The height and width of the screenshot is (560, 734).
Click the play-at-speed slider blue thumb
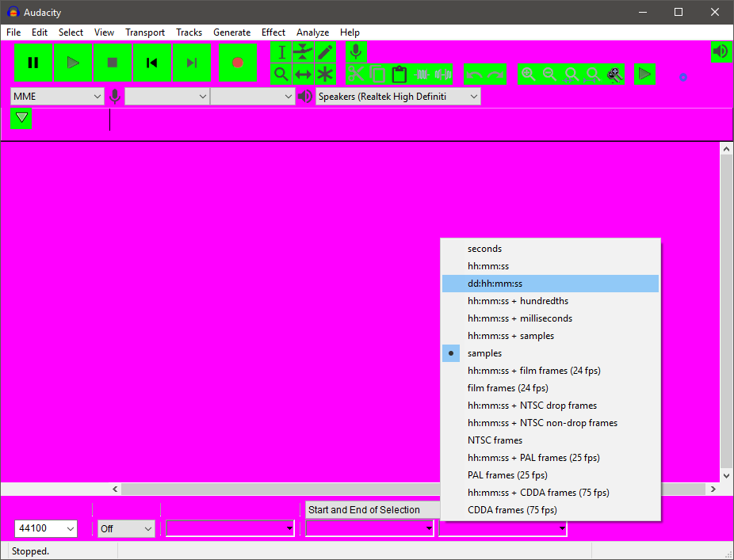(x=683, y=77)
